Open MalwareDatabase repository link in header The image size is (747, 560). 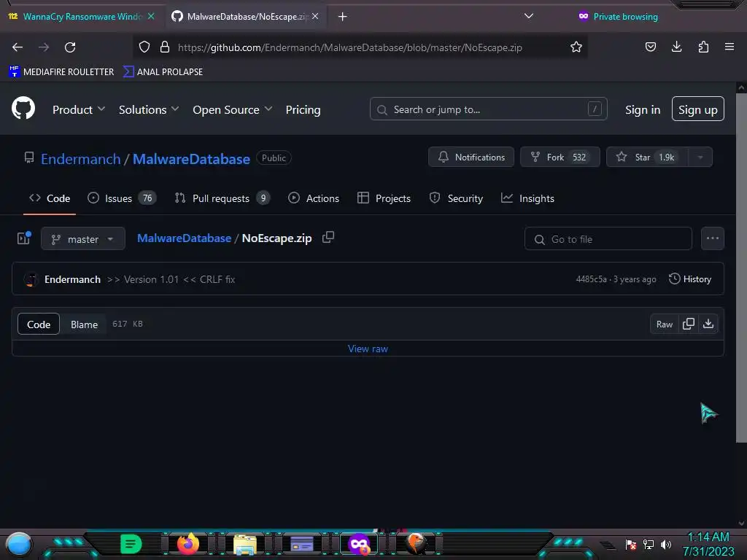[x=191, y=159]
